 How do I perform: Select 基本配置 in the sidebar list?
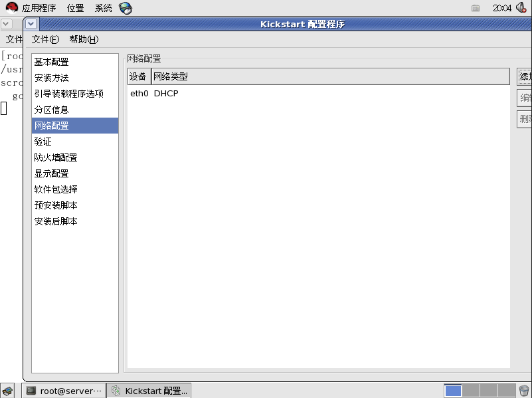(x=75, y=62)
